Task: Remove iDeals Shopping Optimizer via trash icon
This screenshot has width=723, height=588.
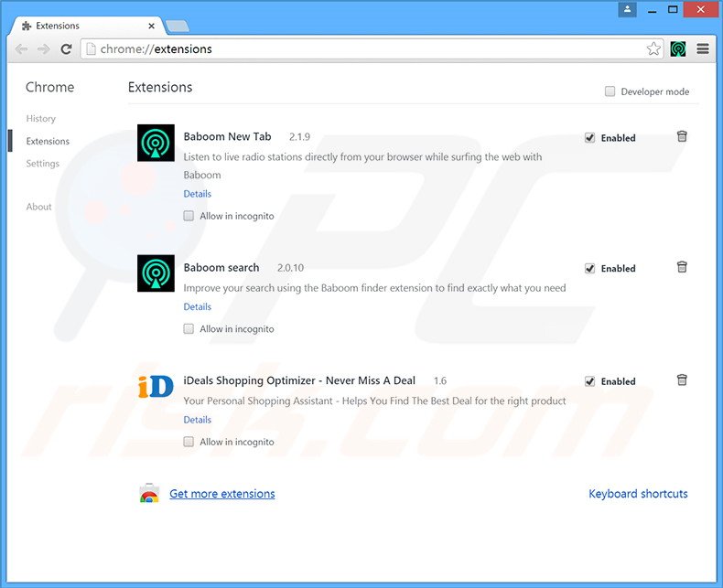Action: pos(682,380)
